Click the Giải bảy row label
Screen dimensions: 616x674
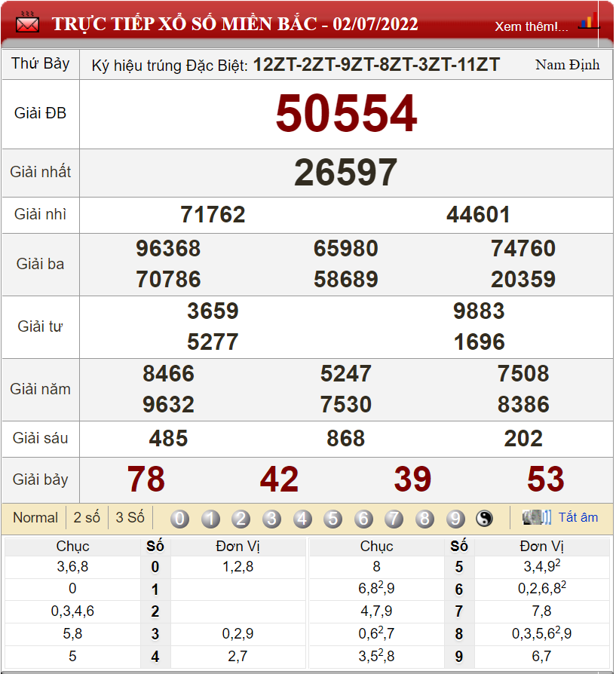click(41, 479)
